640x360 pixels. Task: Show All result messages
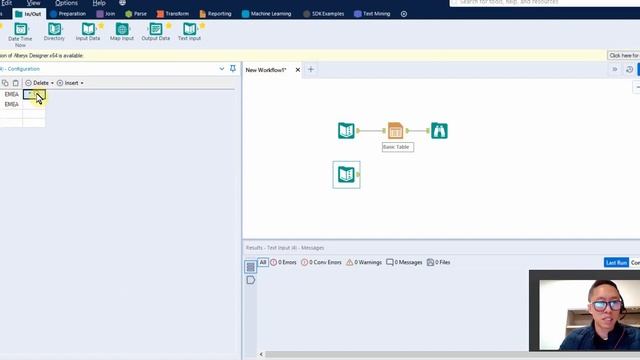point(263,262)
